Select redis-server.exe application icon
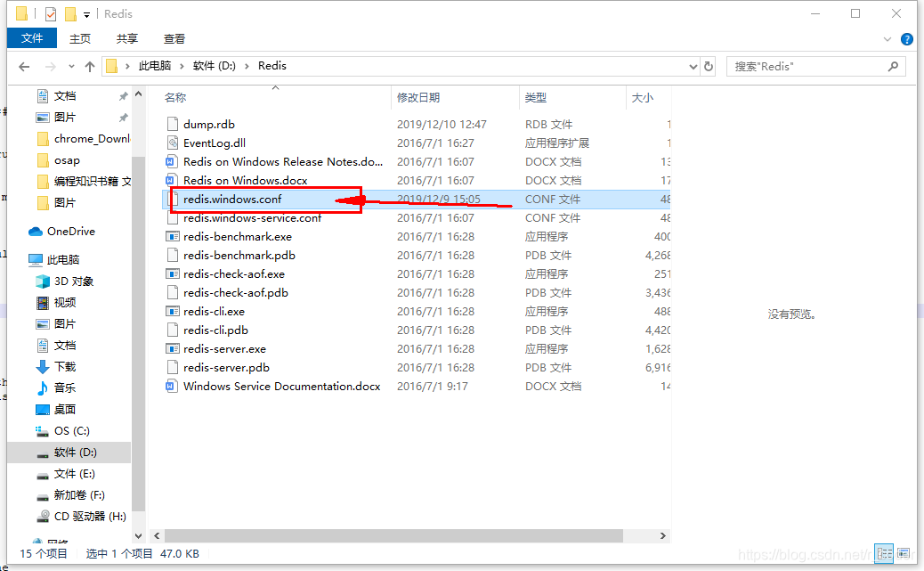 tap(172, 349)
